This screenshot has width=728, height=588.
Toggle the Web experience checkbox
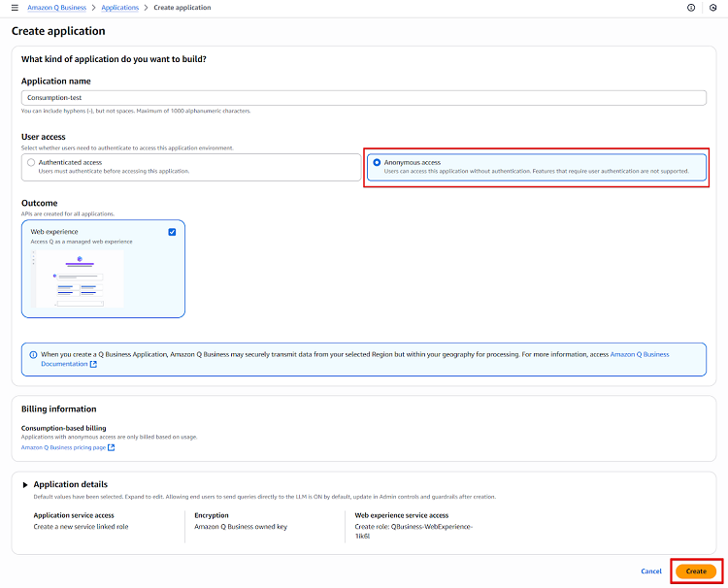click(172, 232)
